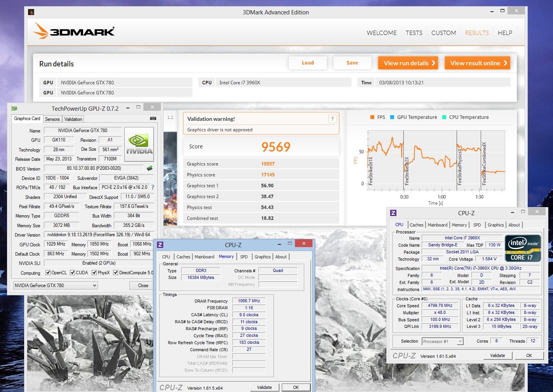
Task: Click the 3DMark title bar app icon
Action: pos(31,12)
